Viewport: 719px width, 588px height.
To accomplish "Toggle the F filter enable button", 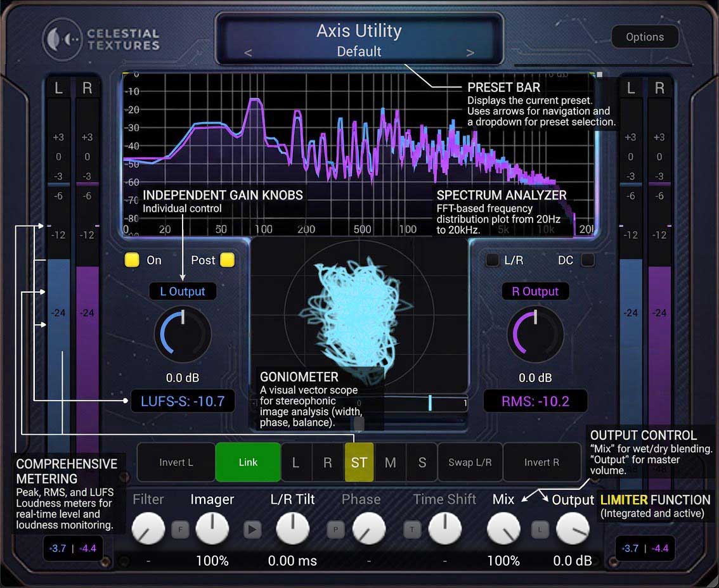I will (180, 530).
